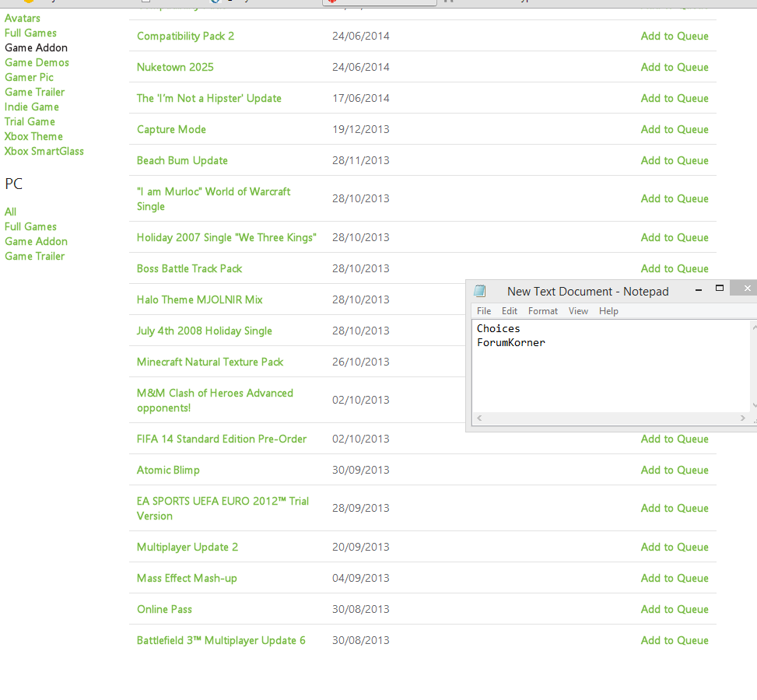
Task: Add Online Pass to queue
Action: pyautogui.click(x=675, y=610)
